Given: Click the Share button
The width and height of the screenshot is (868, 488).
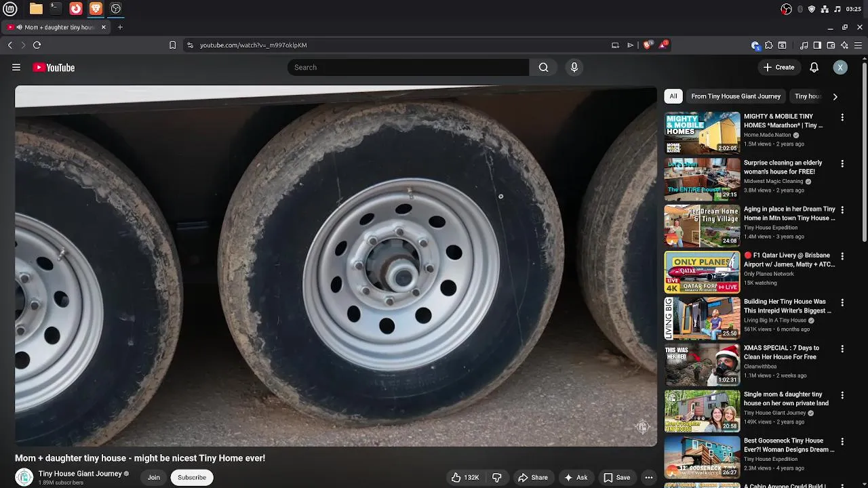Looking at the screenshot, I should (533, 477).
